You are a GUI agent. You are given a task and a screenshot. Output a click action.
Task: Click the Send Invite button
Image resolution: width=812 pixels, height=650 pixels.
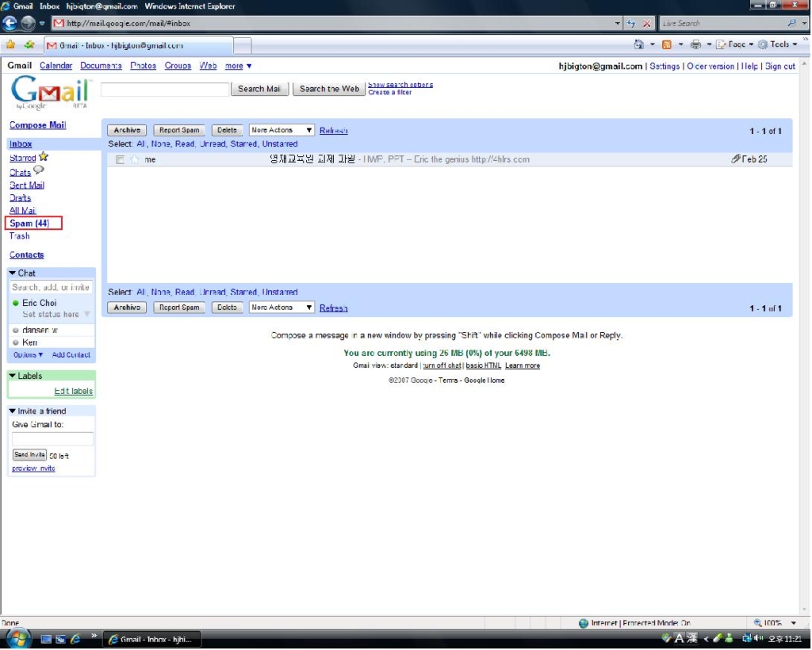29,455
